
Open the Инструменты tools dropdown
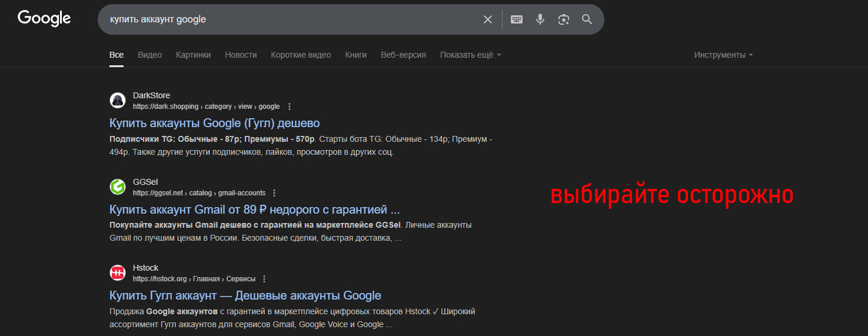coord(723,55)
